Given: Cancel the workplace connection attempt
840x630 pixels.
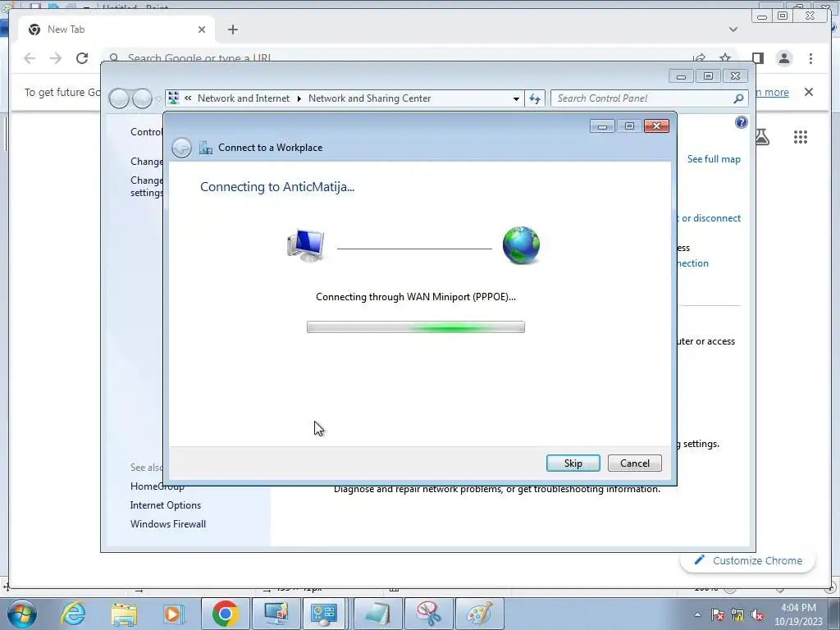Looking at the screenshot, I should 634,463.
